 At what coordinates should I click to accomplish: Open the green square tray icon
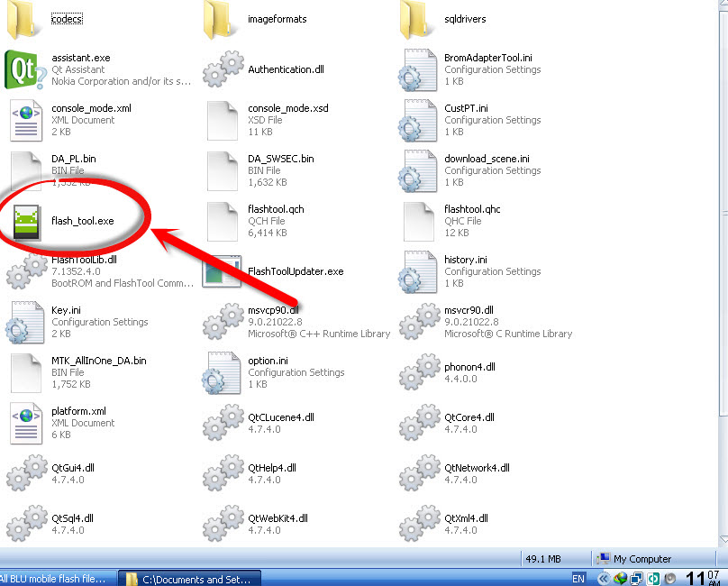(654, 579)
